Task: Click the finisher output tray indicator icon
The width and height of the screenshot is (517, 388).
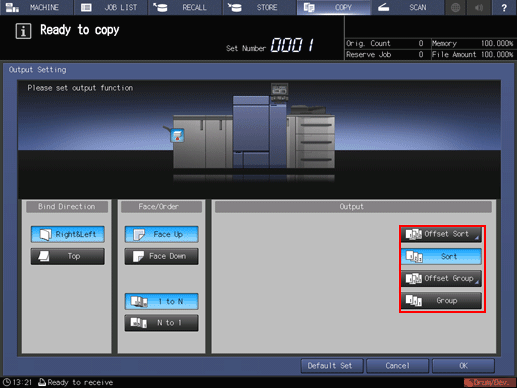Action: click(177, 136)
